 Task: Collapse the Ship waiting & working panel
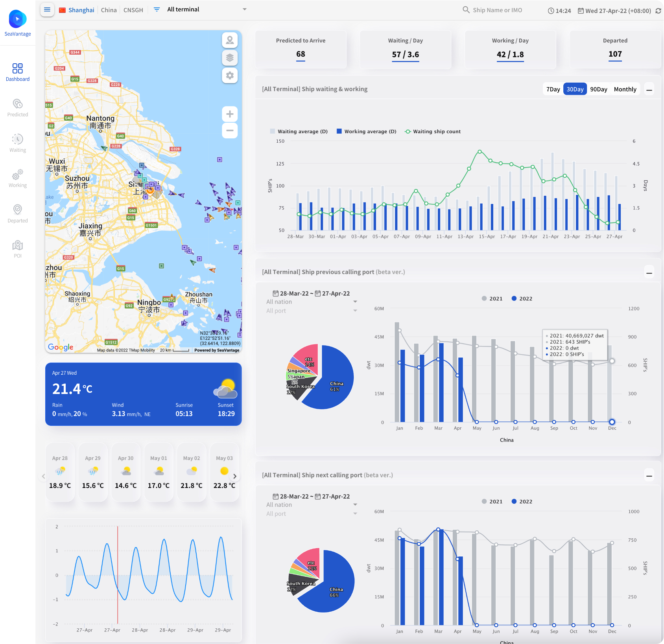coord(649,90)
